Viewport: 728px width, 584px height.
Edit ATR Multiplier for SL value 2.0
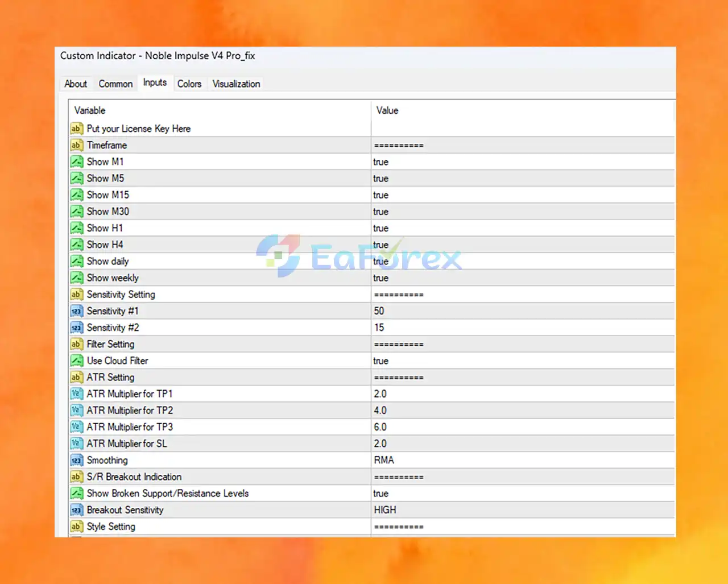click(x=523, y=444)
